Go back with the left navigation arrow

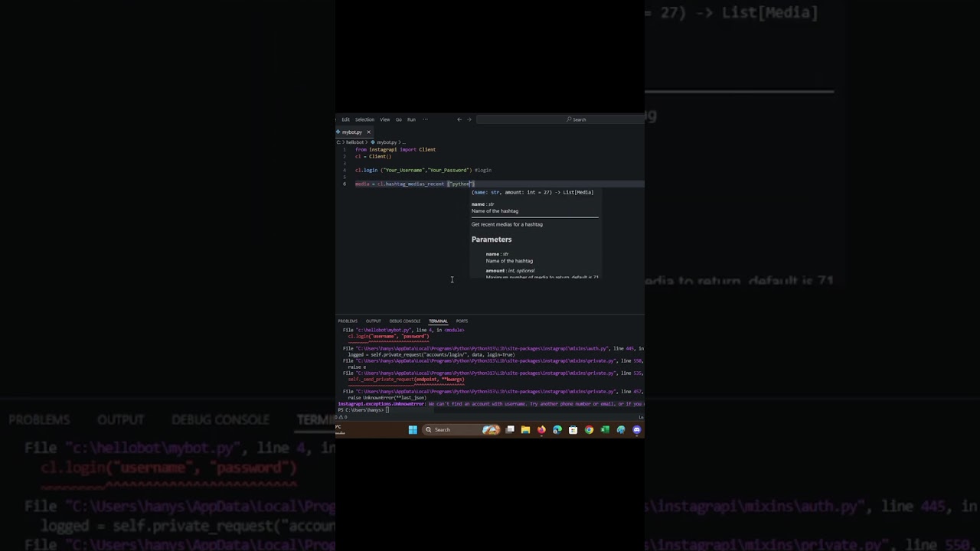[x=459, y=119]
